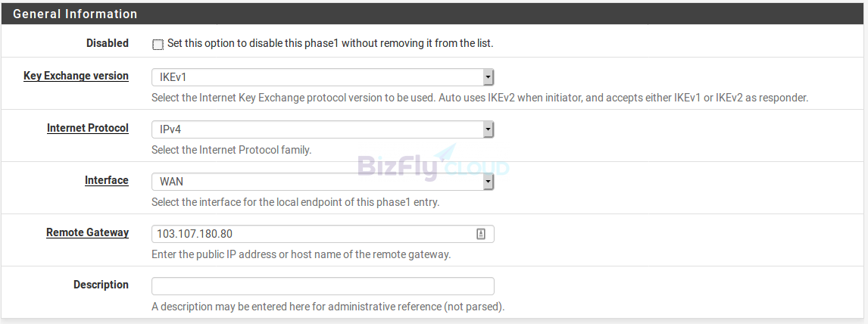Click the Internet Protocol underlined label
868x324 pixels.
pyautogui.click(x=87, y=128)
